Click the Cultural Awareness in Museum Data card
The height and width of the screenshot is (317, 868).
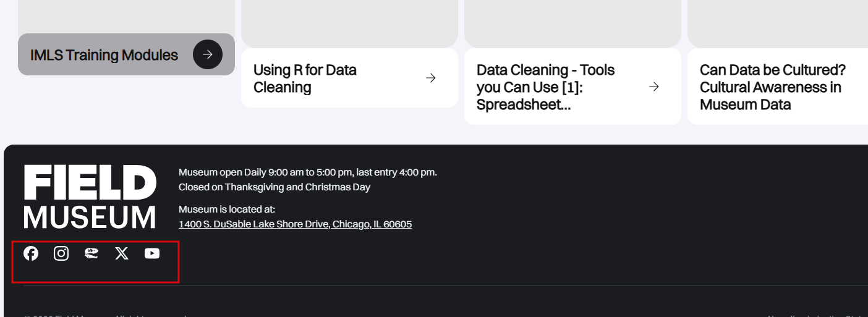click(778, 87)
